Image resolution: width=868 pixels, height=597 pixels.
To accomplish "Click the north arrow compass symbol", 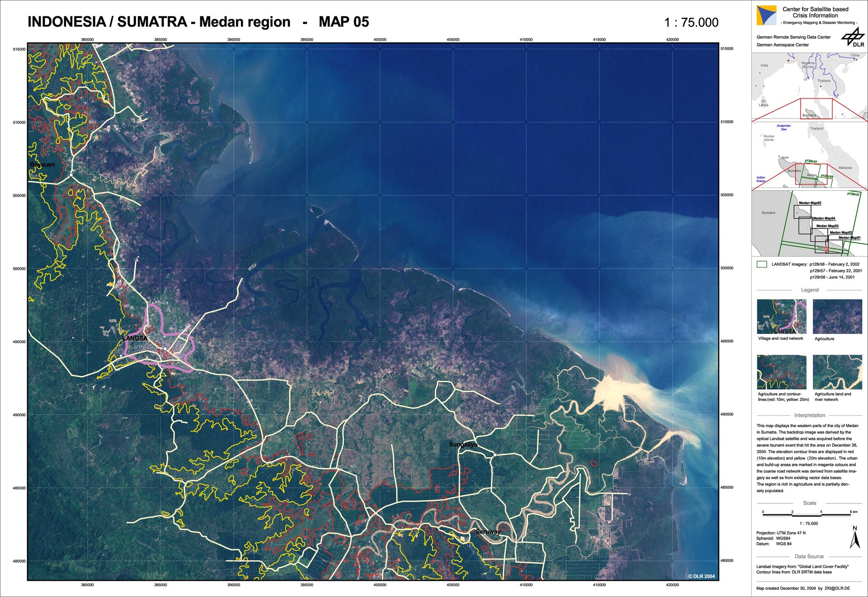I will [x=854, y=538].
